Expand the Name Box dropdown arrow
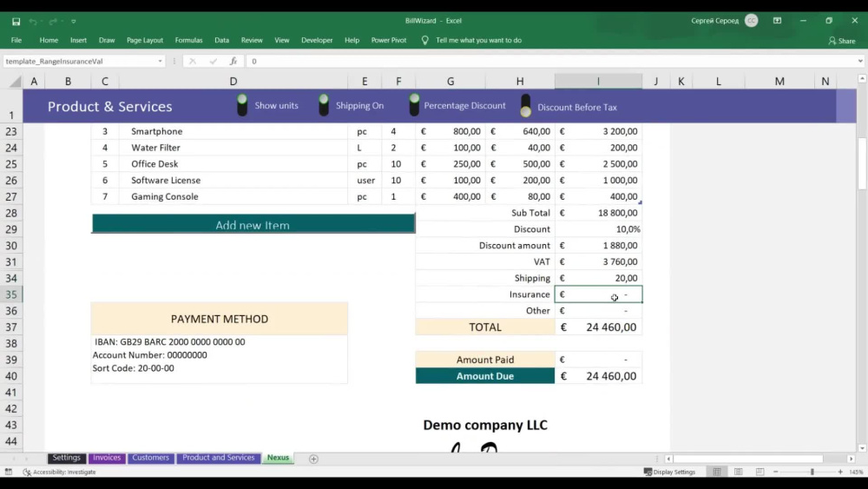Image resolution: width=868 pixels, height=489 pixels. pos(160,61)
